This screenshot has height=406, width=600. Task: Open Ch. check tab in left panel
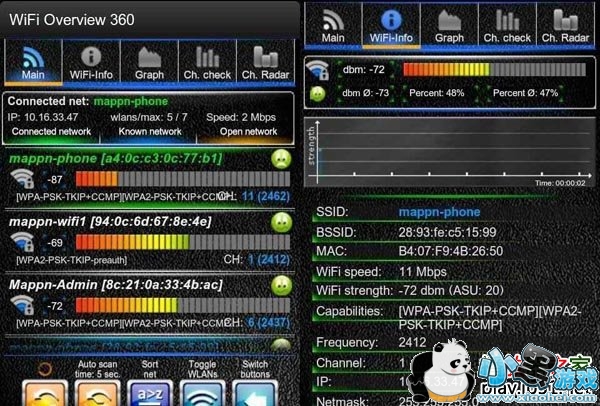click(x=207, y=62)
